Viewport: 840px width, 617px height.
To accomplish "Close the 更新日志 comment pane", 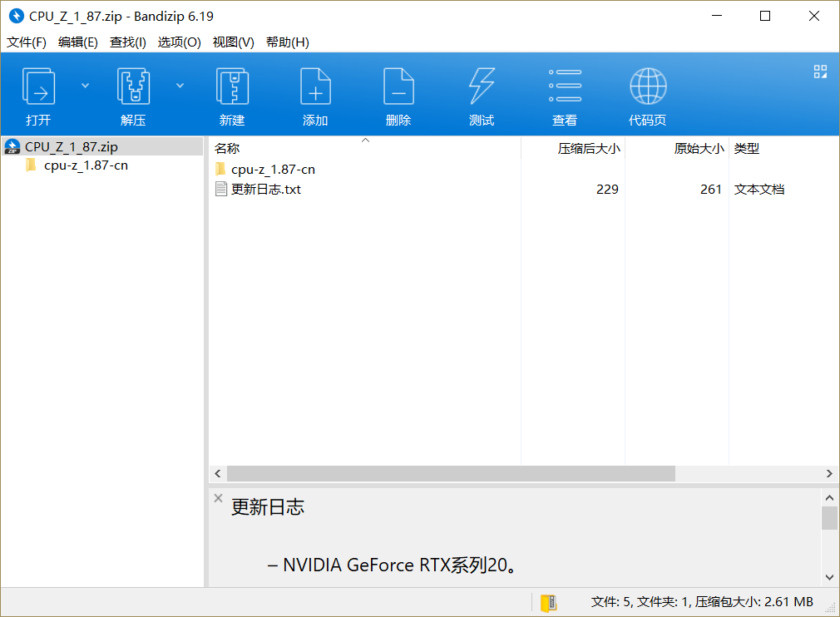I will [218, 498].
